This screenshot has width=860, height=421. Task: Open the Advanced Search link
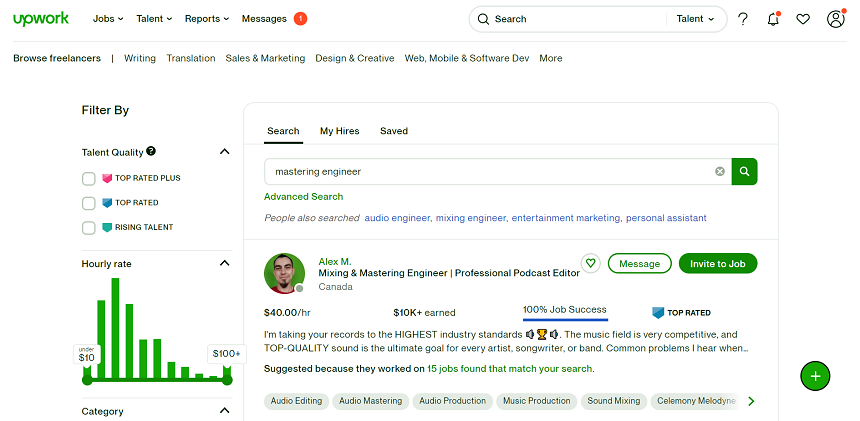303,197
